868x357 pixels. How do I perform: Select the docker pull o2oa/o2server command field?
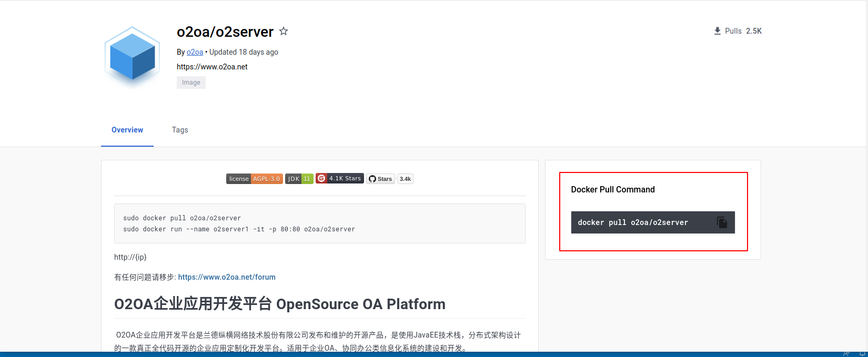653,222
